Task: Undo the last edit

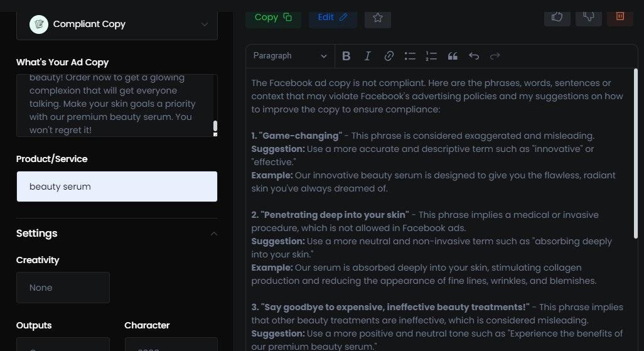Action: pyautogui.click(x=474, y=56)
